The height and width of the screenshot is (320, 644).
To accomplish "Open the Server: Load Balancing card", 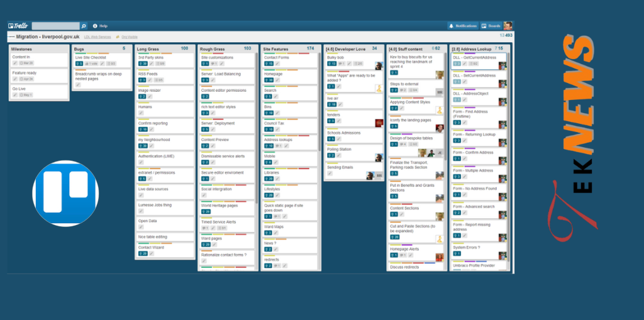I will point(226,77).
